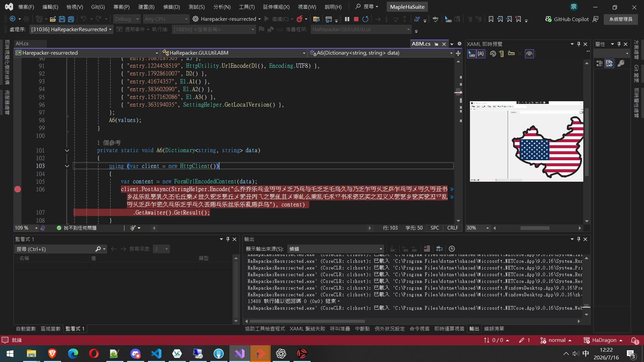Toggle the eye icon in XAML preview
Viewport: 644px width, 362px height.
click(x=529, y=54)
